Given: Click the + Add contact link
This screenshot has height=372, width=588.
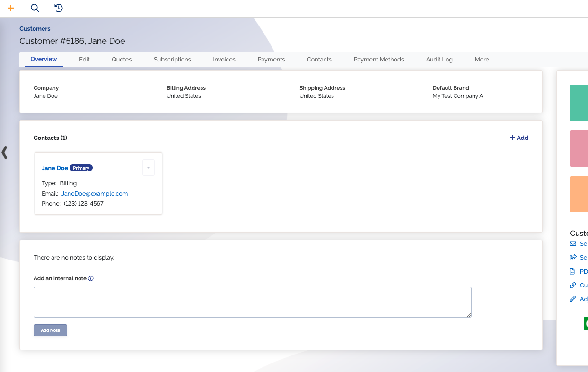Looking at the screenshot, I should [519, 138].
